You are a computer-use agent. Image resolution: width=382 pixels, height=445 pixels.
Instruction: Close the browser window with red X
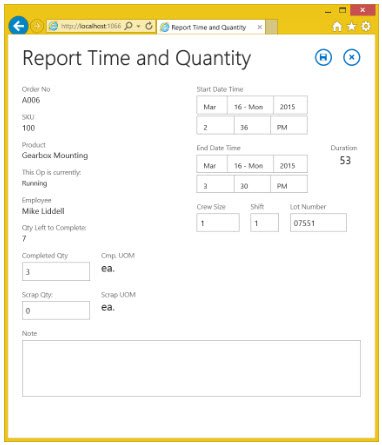coord(363,10)
